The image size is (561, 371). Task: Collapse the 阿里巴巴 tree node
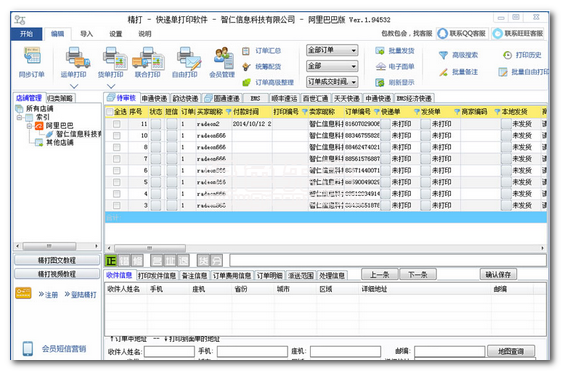point(29,126)
